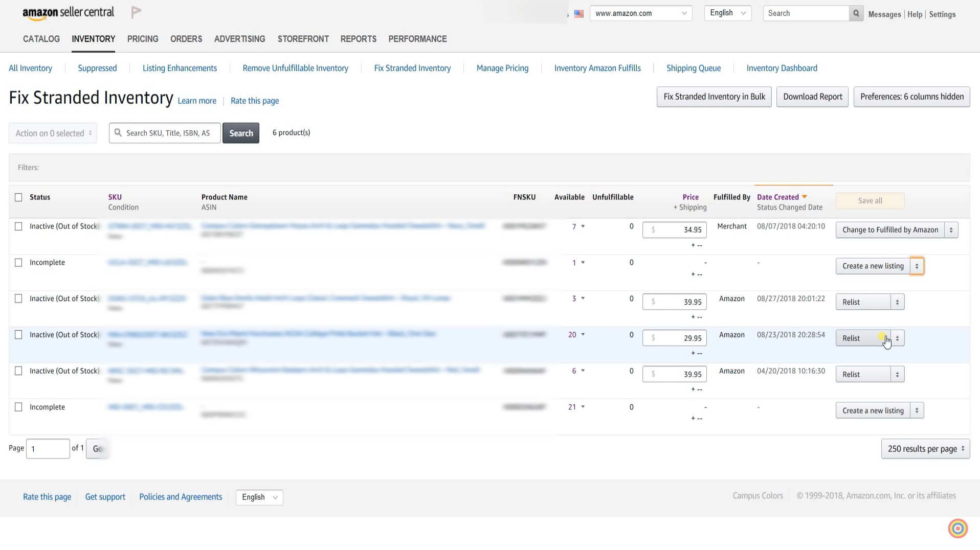Screen dimensions: 980x550
Task: Check the Incomplete row with 21 available
Action: coord(18,407)
